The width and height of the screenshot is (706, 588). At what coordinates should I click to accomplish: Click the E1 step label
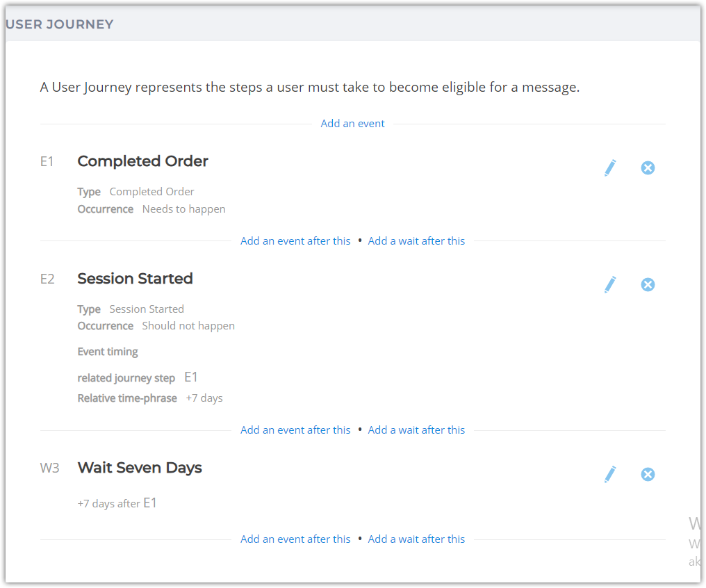[x=47, y=162]
